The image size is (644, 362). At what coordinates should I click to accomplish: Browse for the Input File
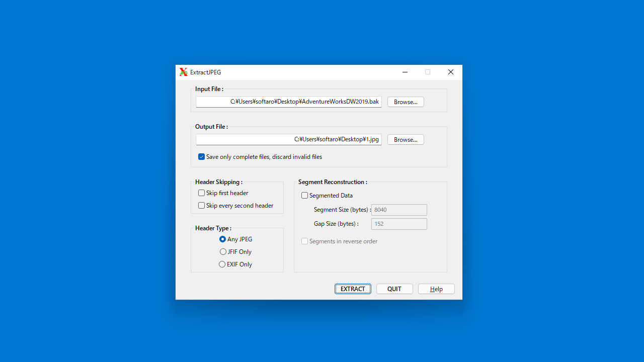pyautogui.click(x=406, y=102)
